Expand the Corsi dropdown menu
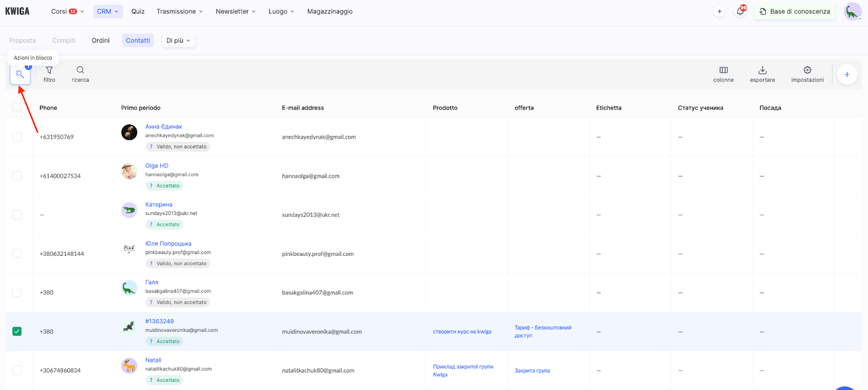The height and width of the screenshot is (390, 868). (x=67, y=11)
